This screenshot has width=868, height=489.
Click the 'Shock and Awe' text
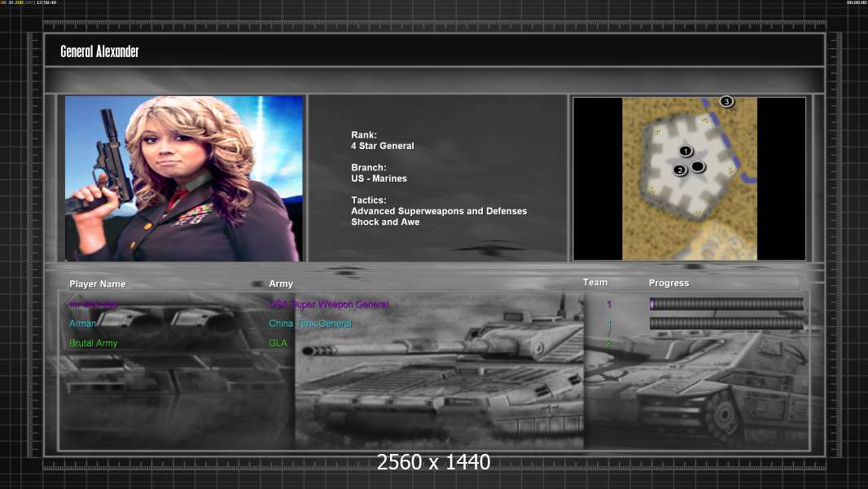pyautogui.click(x=385, y=222)
